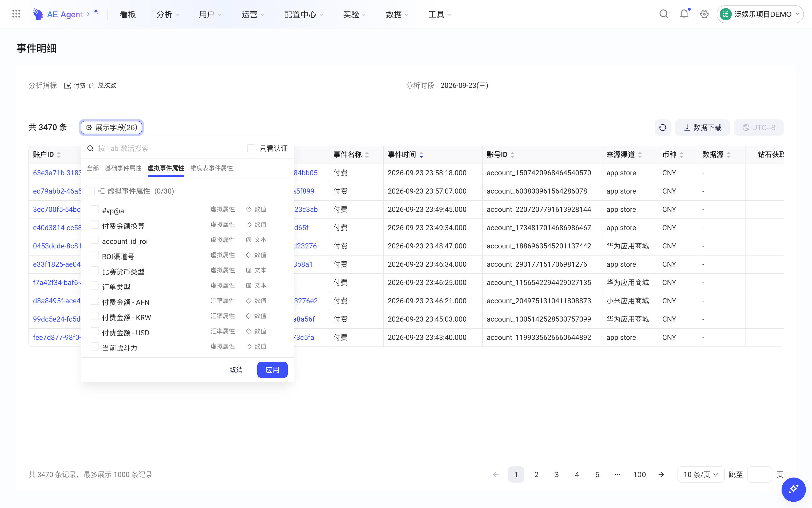812x508 pixels.
Task: Sort by 事件名称 column
Action: coord(367,155)
